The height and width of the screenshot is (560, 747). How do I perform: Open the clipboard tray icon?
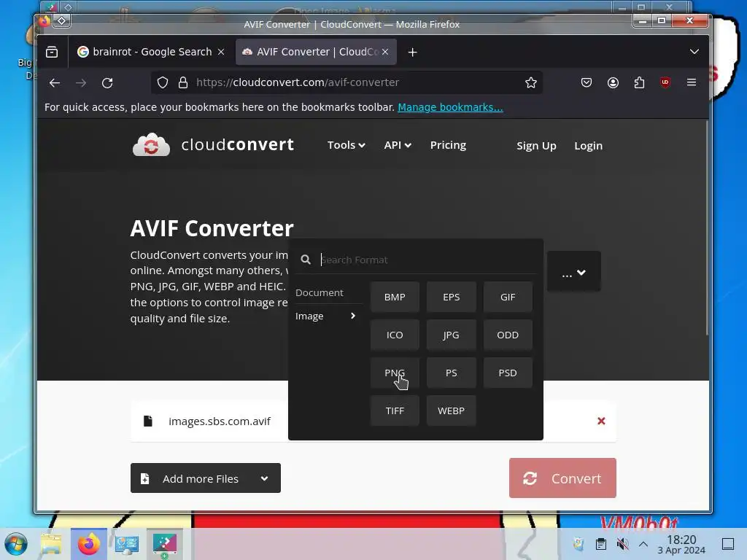[x=601, y=544]
